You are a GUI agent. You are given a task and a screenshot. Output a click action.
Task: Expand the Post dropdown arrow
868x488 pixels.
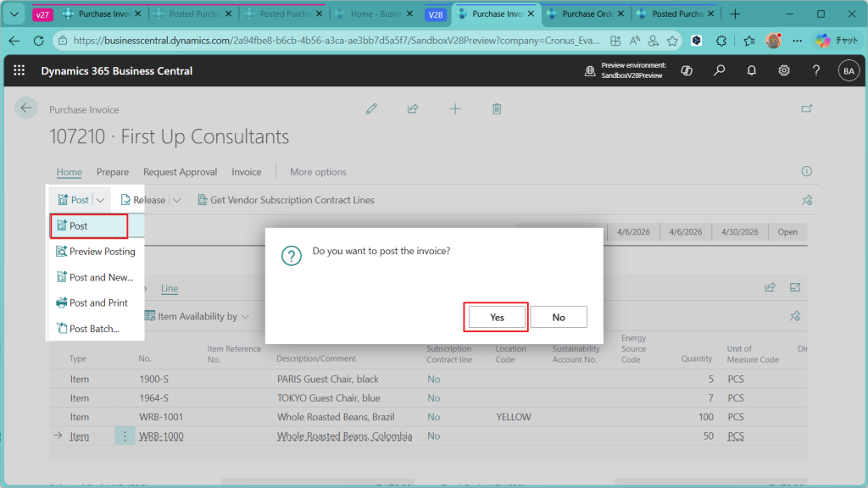click(x=100, y=200)
